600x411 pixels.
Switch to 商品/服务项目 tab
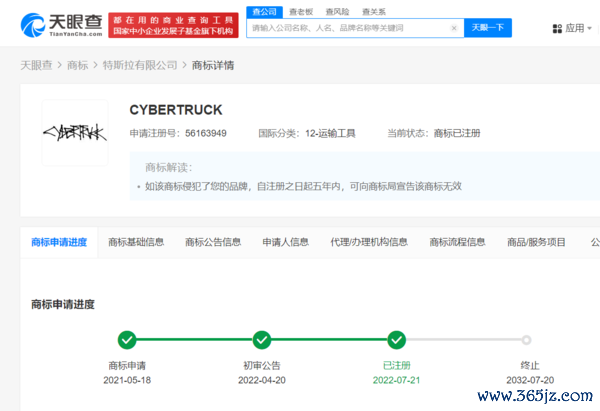pos(536,242)
